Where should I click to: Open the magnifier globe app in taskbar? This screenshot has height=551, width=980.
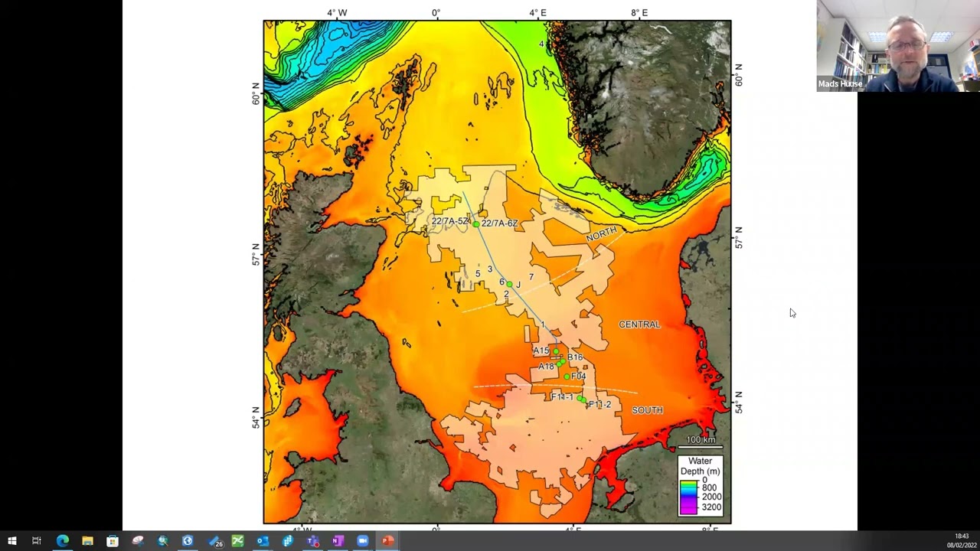[x=162, y=541]
